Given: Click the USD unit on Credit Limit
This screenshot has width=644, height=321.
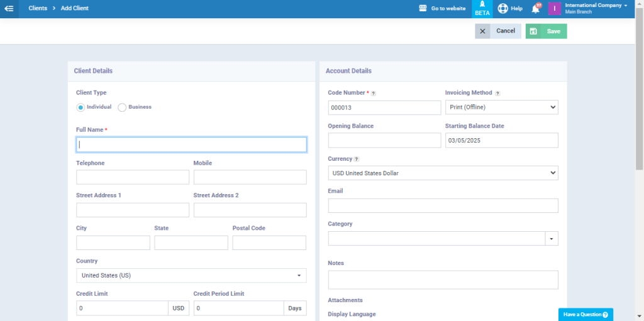Looking at the screenshot, I should pyautogui.click(x=178, y=308).
